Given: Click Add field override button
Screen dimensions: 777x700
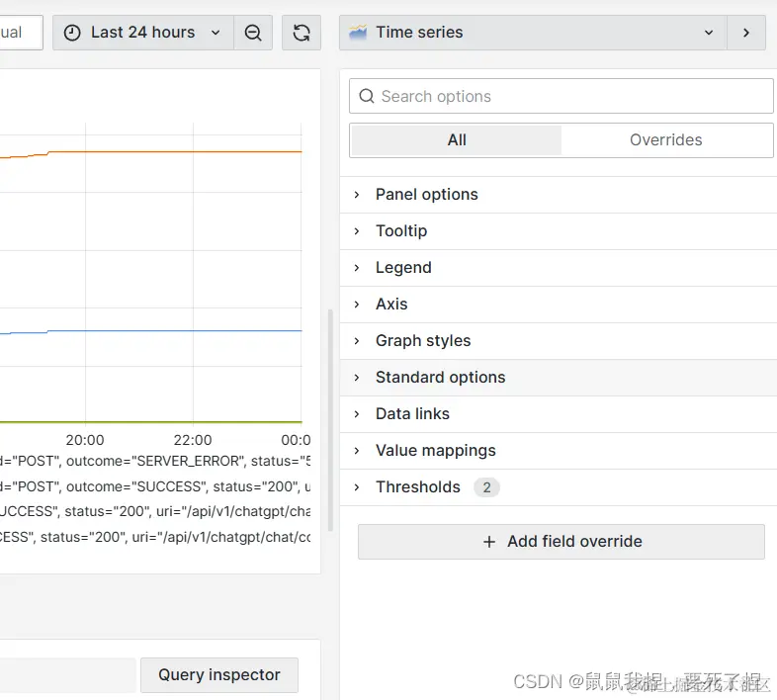Looking at the screenshot, I should (x=561, y=542).
